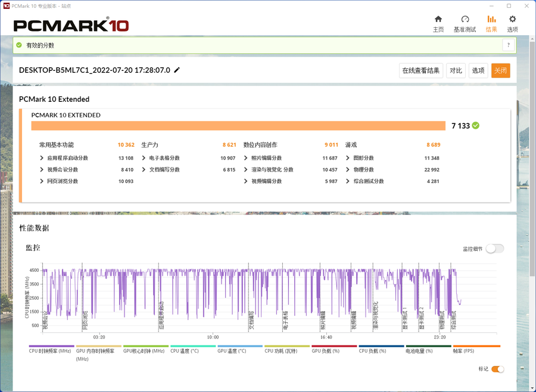
Task: Click the CPU clock frequency legend swatch
Action: [x=51, y=346]
